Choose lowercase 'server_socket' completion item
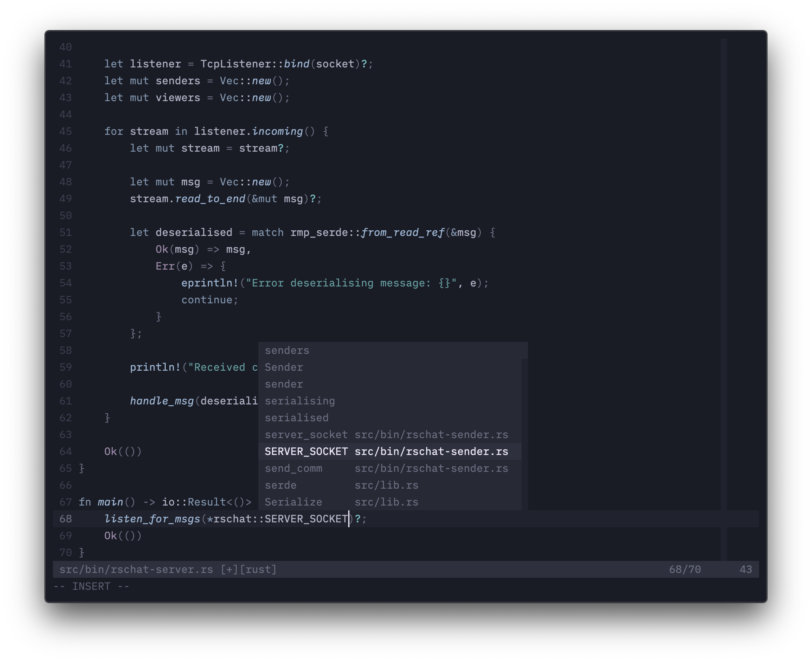This screenshot has height=662, width=812. 306,435
